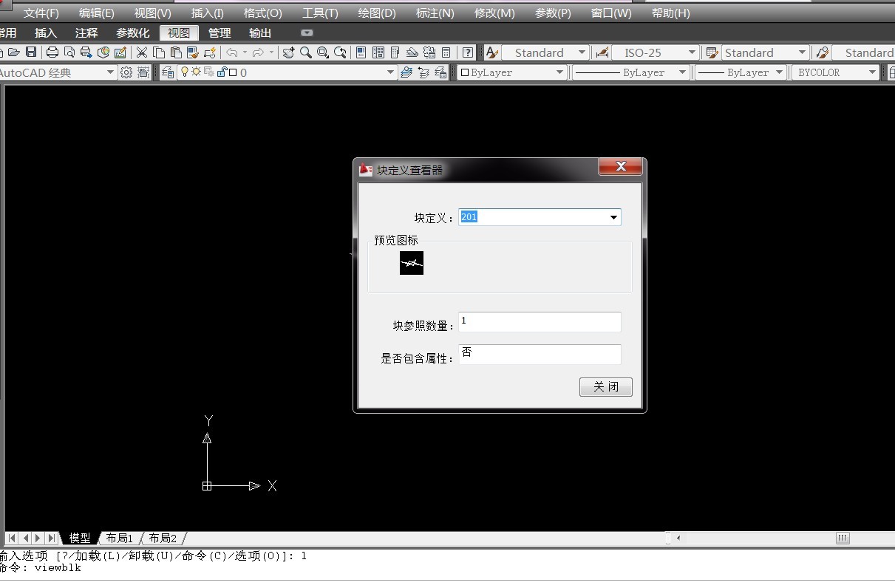Click the Help question mark icon
Screen dimensions: 895x588
(468, 52)
